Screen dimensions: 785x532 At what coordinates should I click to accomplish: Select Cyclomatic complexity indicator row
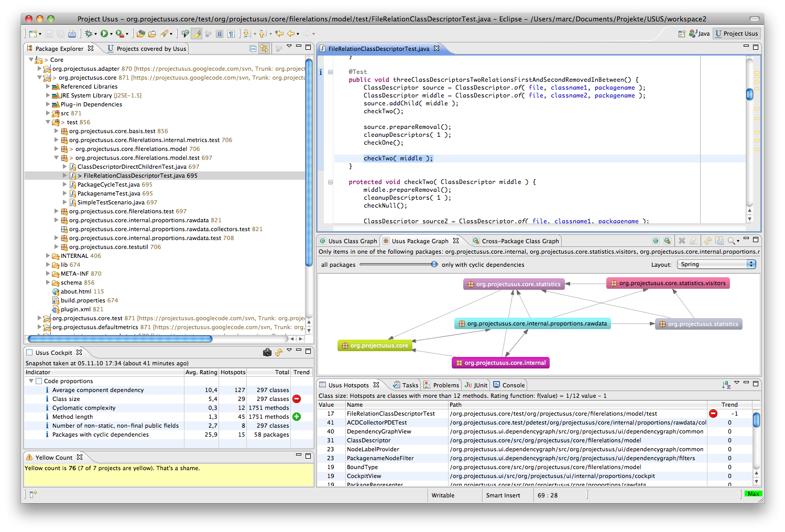click(169, 408)
